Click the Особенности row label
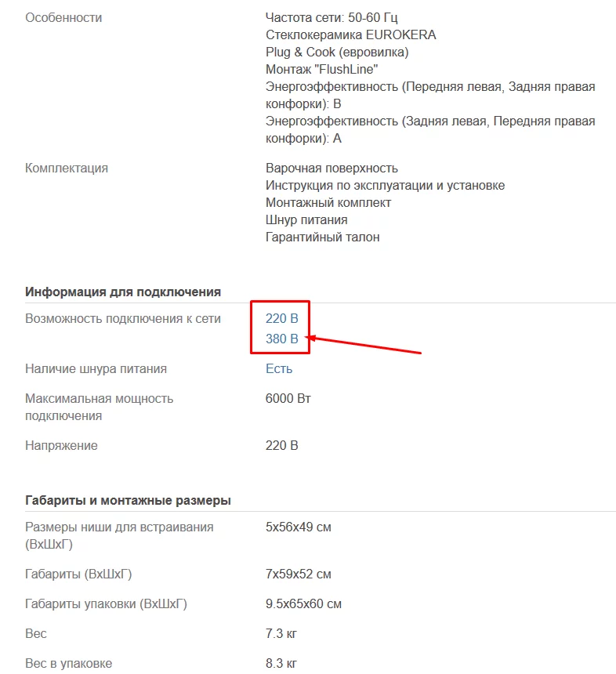This screenshot has width=616, height=674. pos(63,17)
